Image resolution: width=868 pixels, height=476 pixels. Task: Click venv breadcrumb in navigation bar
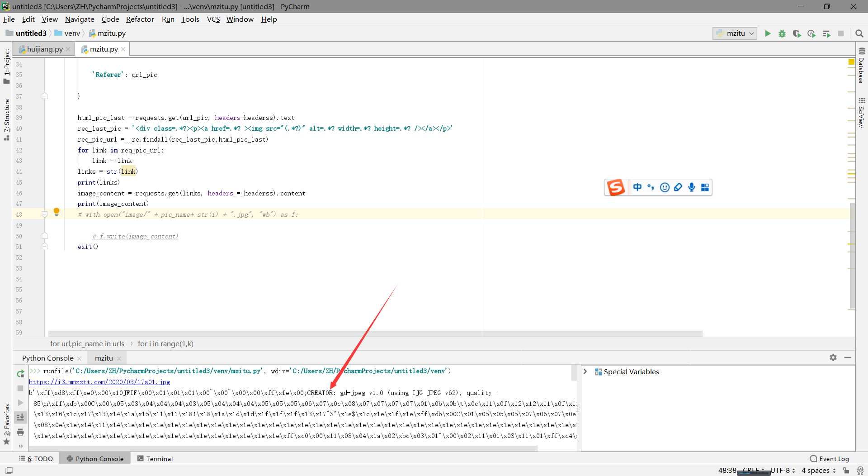(68, 33)
